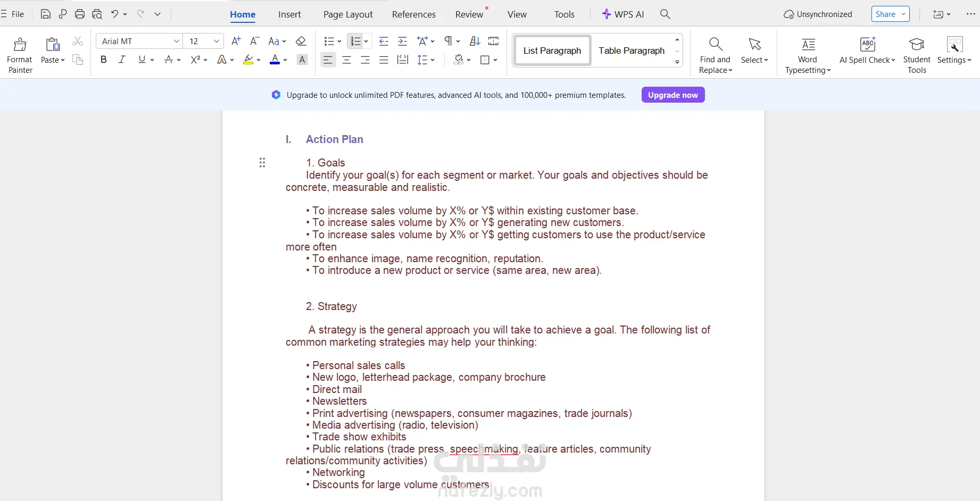This screenshot has height=501, width=980.
Task: Expand the Paste options arrow
Action: pyautogui.click(x=63, y=60)
